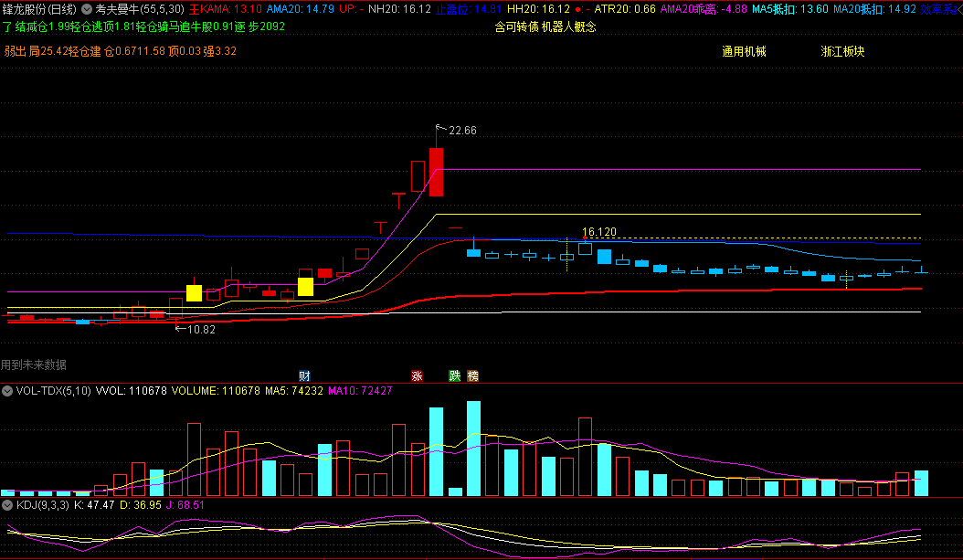
Task: Click the NH20: 16.12 value
Action: tap(400, 9)
